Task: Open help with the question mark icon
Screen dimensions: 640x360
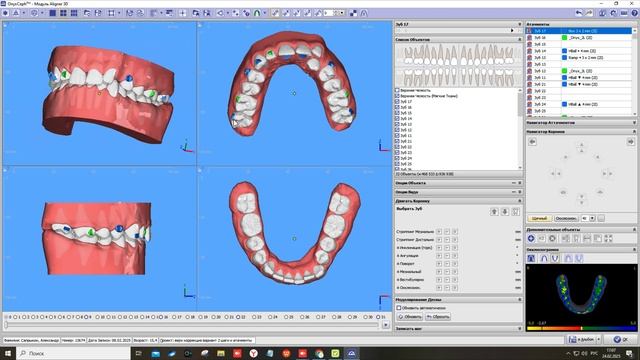Action: (635, 13)
